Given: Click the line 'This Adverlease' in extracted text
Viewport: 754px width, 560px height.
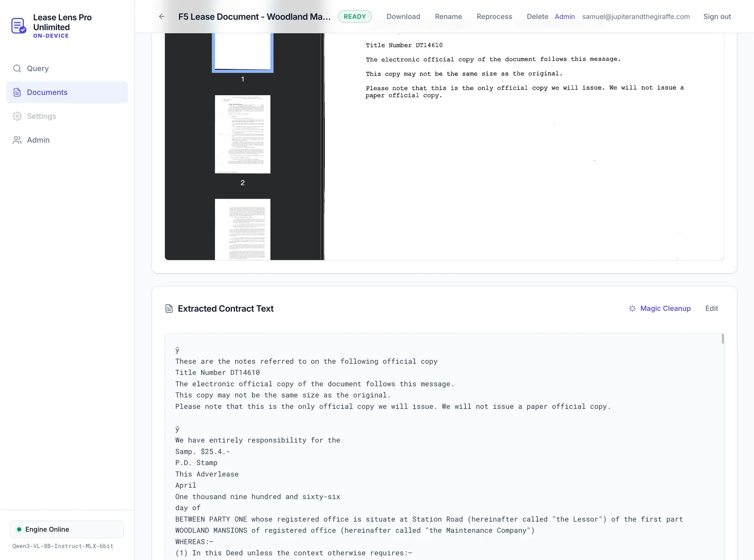Looking at the screenshot, I should [207, 474].
